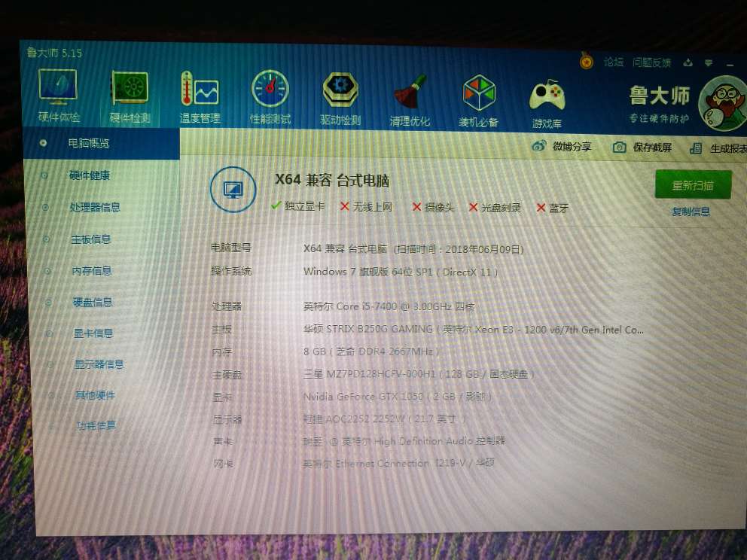
Task: Click High Definition Audio sound card value
Action: click(404, 441)
